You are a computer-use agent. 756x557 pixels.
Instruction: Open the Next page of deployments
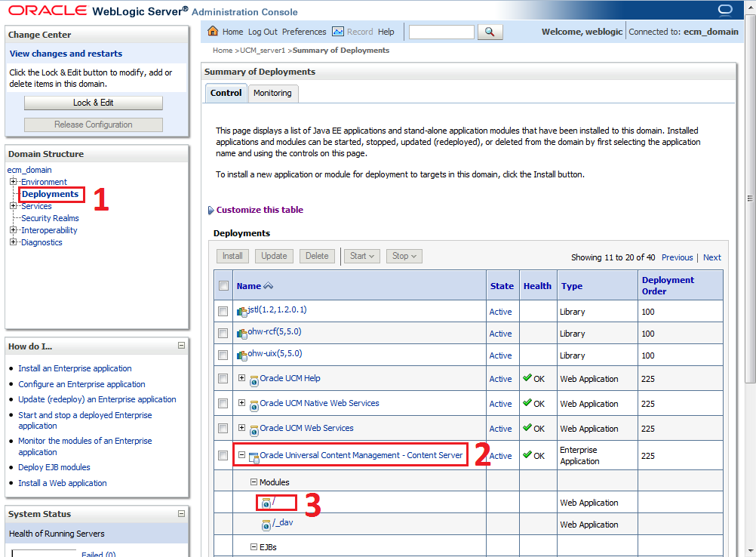pyautogui.click(x=711, y=257)
